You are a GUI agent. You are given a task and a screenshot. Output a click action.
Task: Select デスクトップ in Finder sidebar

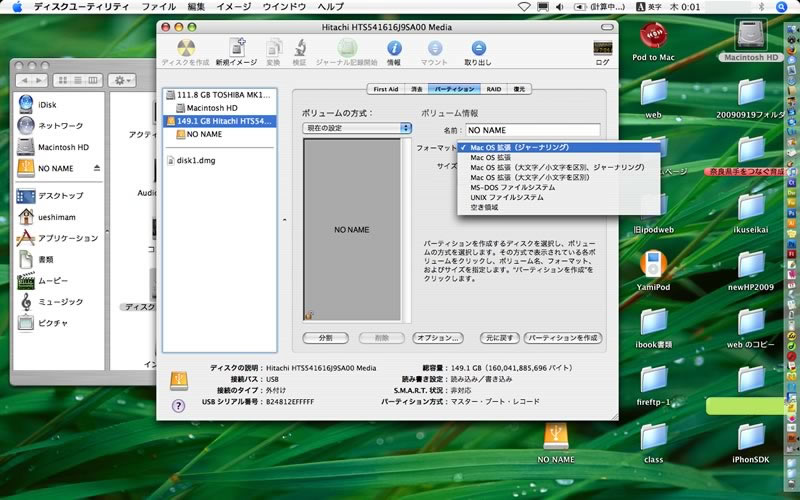pos(59,195)
